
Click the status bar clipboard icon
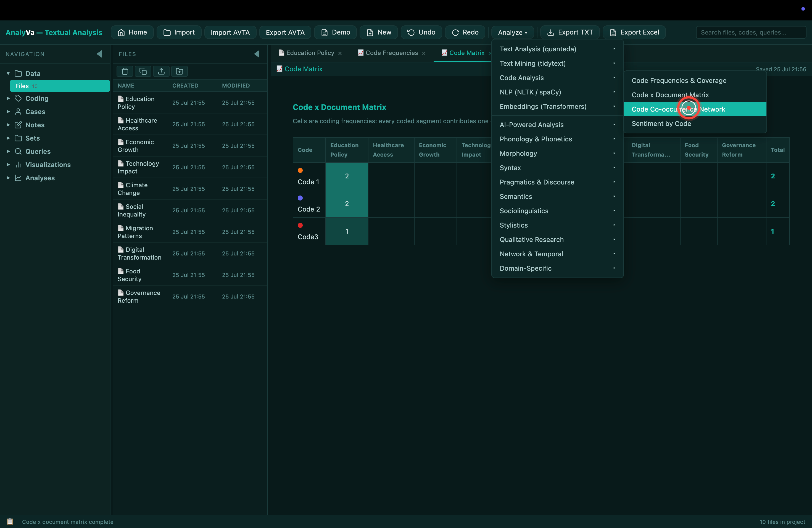[x=10, y=521]
